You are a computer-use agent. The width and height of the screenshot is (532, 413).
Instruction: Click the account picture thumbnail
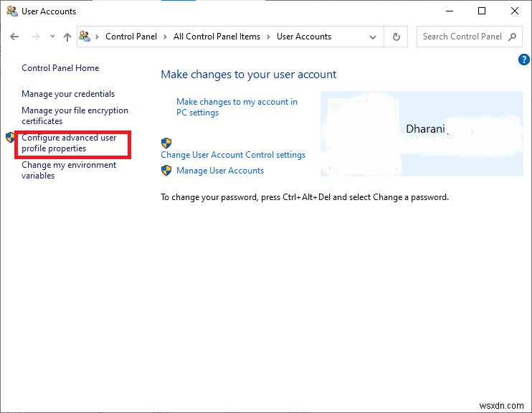363,133
